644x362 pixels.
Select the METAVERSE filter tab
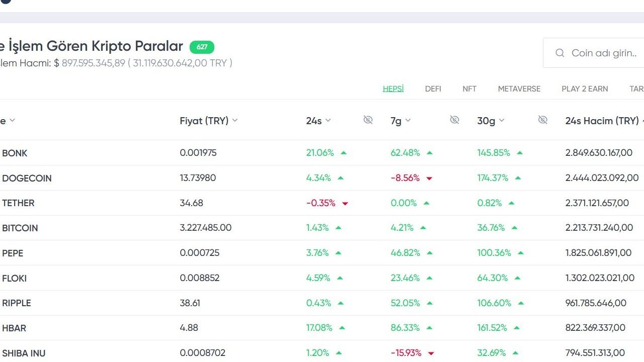click(x=519, y=88)
